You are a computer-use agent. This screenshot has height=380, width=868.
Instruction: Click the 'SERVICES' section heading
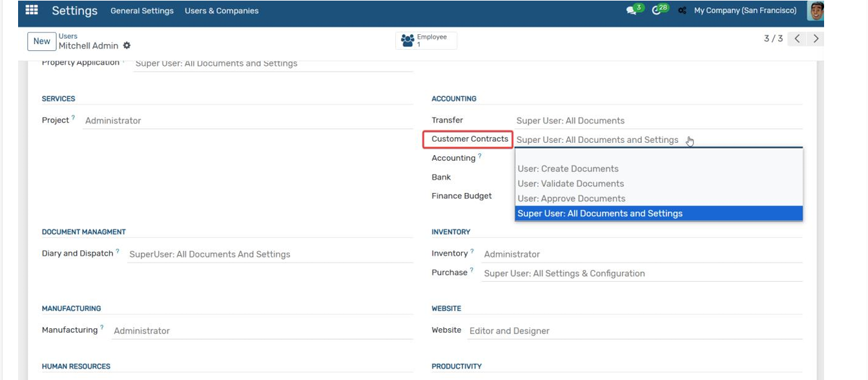pos(59,99)
